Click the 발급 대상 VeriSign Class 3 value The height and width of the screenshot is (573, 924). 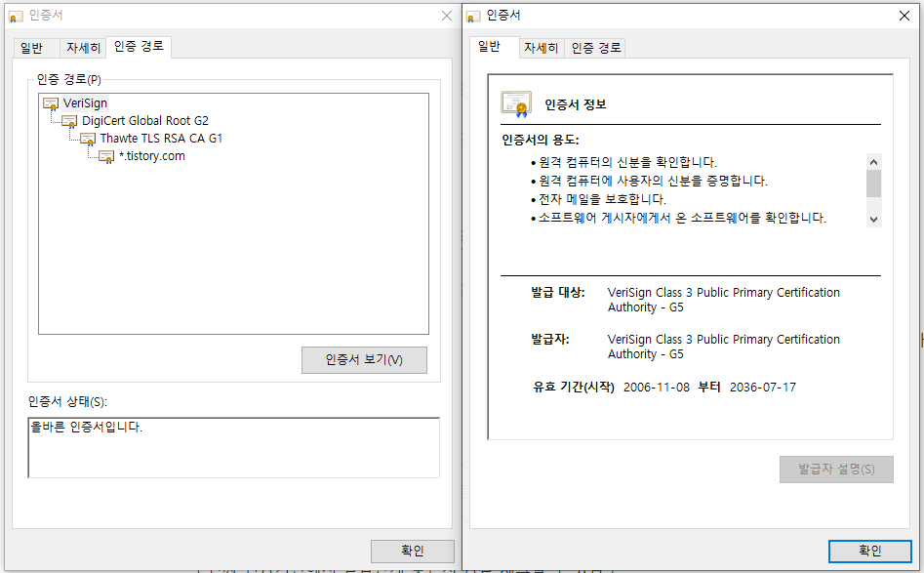coord(724,300)
